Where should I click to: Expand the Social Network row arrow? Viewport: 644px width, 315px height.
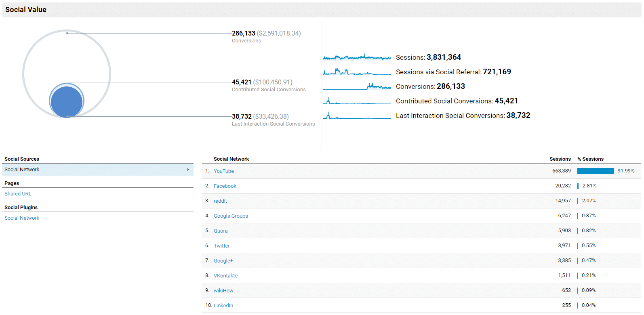coord(188,170)
